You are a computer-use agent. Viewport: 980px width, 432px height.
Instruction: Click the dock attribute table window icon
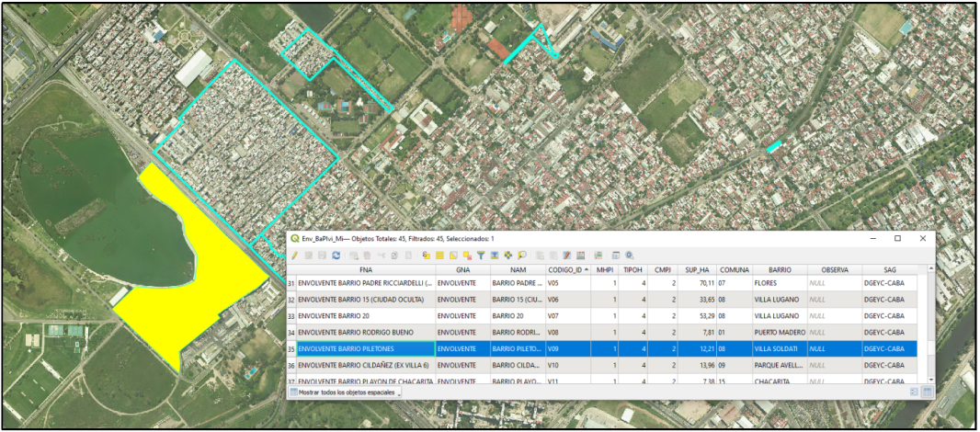615,256
